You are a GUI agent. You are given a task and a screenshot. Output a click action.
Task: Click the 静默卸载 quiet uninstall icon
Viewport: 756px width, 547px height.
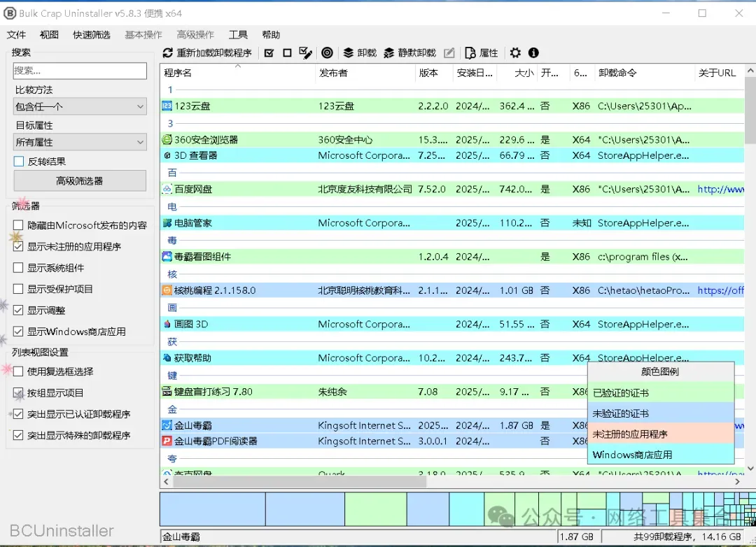coord(388,53)
